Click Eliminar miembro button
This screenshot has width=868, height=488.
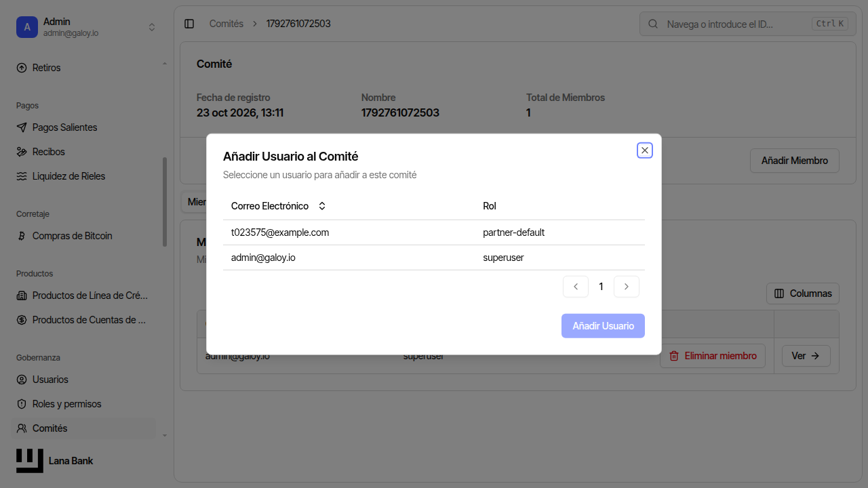pyautogui.click(x=713, y=356)
